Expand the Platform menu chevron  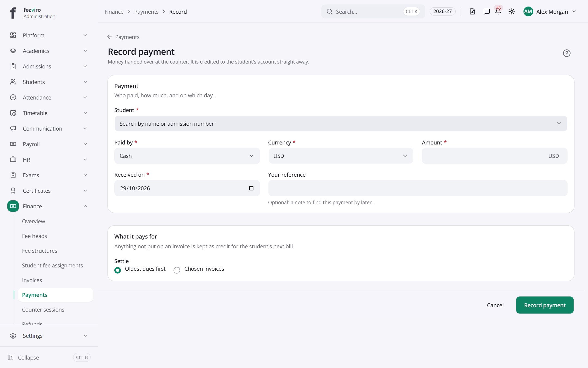pos(85,35)
